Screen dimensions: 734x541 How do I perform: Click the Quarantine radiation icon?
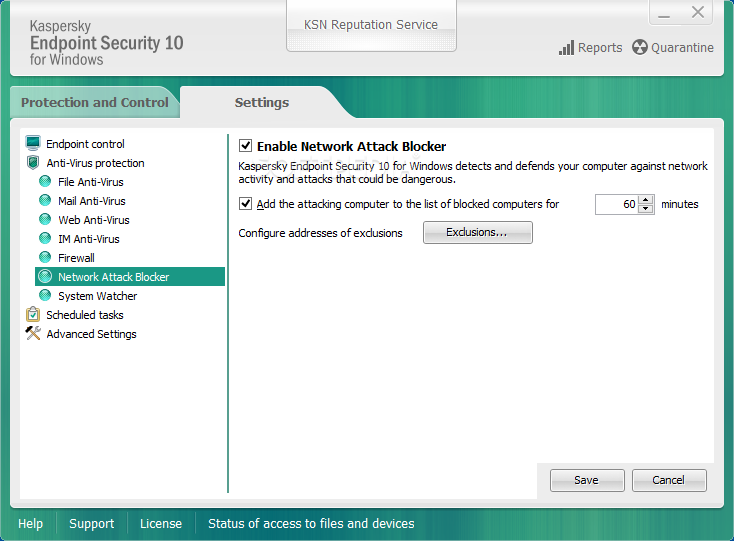[639, 47]
